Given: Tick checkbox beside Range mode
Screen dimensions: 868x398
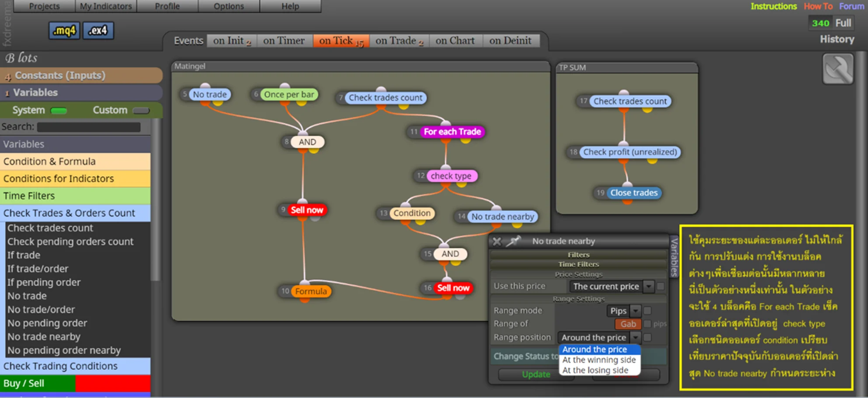Looking at the screenshot, I should (x=647, y=311).
